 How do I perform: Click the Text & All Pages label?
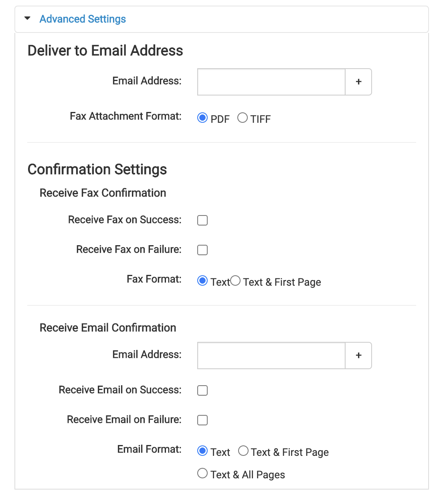click(248, 475)
